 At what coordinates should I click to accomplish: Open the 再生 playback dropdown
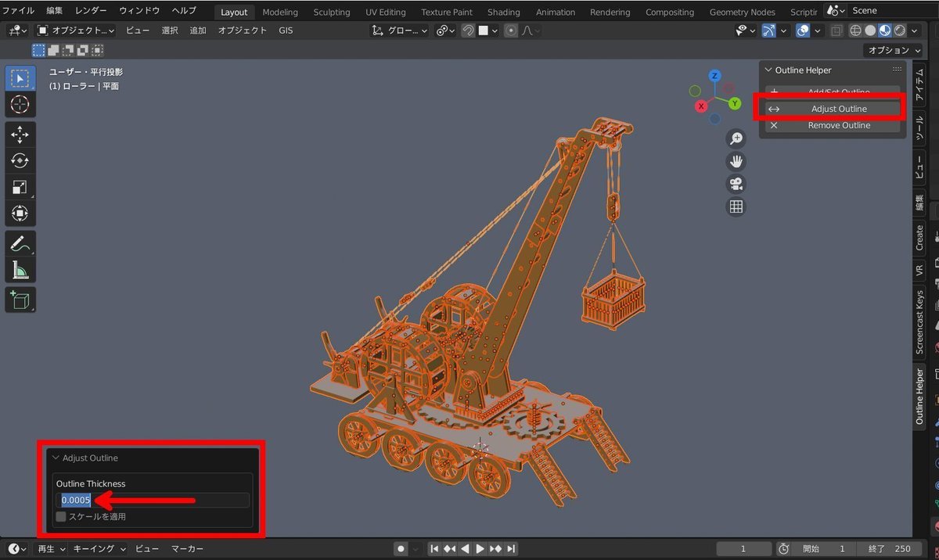[x=52, y=549]
